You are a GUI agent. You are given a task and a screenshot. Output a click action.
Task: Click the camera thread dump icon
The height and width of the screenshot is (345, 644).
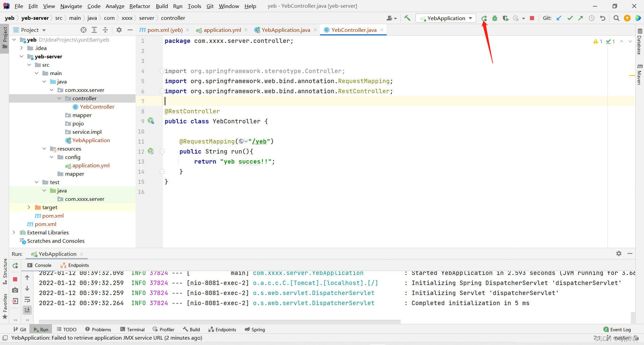(x=15, y=290)
